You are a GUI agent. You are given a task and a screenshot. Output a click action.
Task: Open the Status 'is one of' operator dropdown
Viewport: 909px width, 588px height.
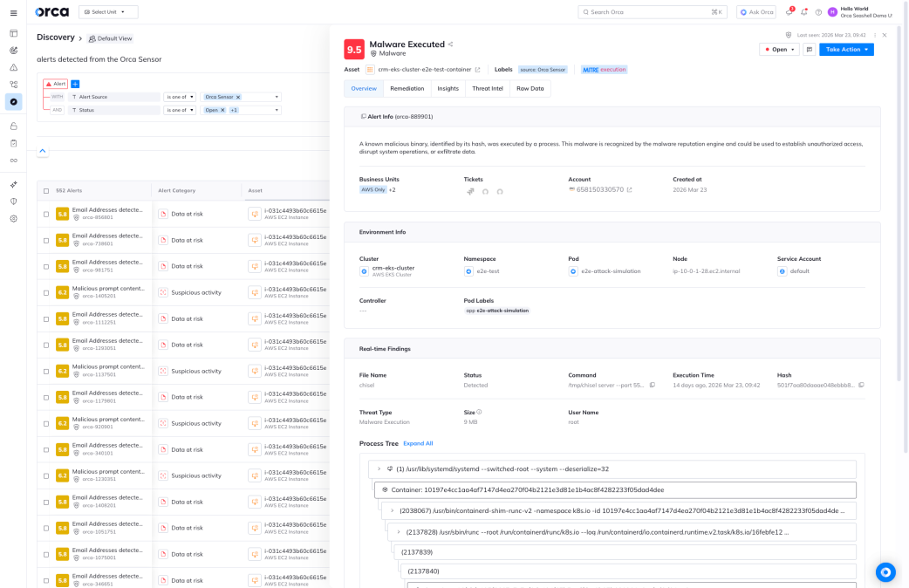pos(180,110)
